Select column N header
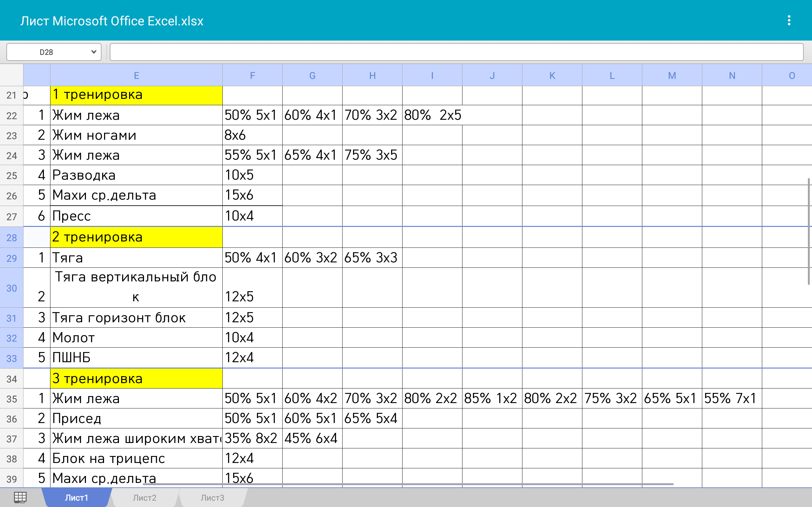The width and height of the screenshot is (812, 507). [732, 75]
